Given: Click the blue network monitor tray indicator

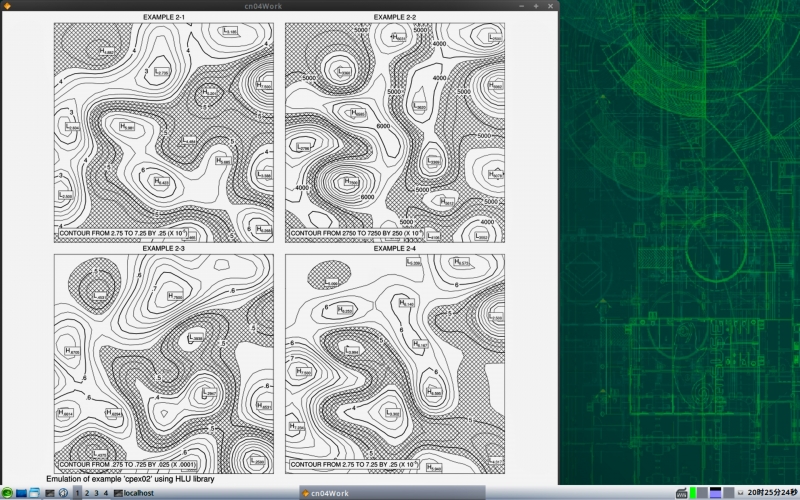Looking at the screenshot, I should 715,493.
